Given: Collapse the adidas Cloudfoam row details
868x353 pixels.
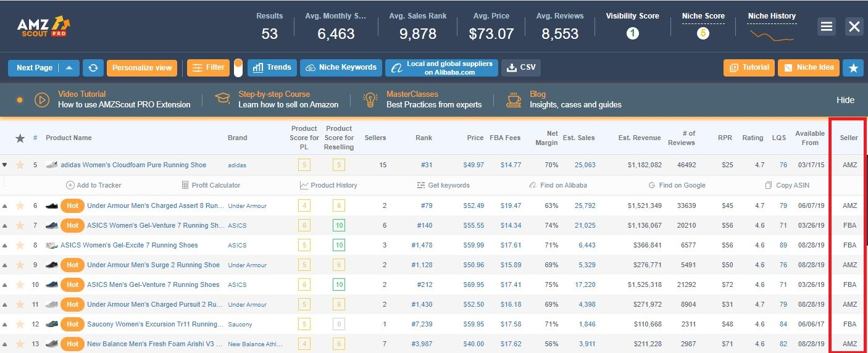Looking at the screenshot, I should tap(6, 165).
